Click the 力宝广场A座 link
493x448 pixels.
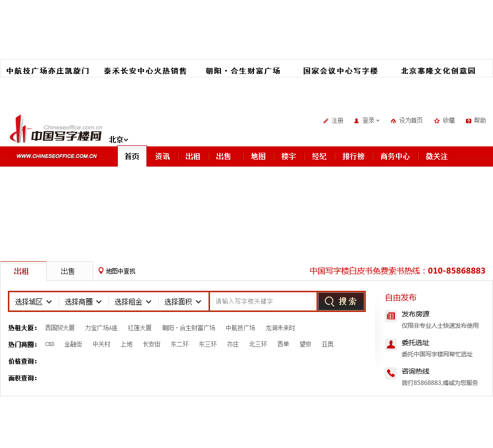tap(101, 328)
